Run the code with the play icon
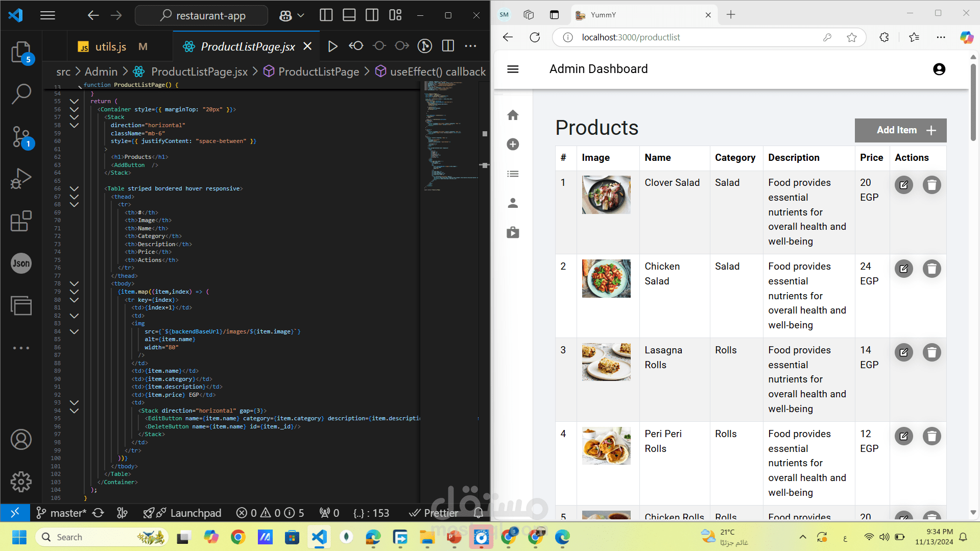Image resolution: width=980 pixels, height=551 pixels. pos(332,46)
